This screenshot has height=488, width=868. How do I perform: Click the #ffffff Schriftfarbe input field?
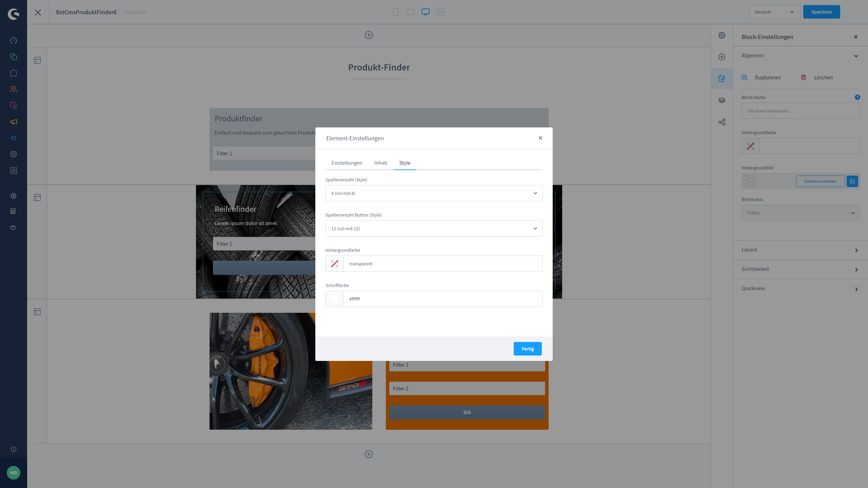(x=443, y=299)
